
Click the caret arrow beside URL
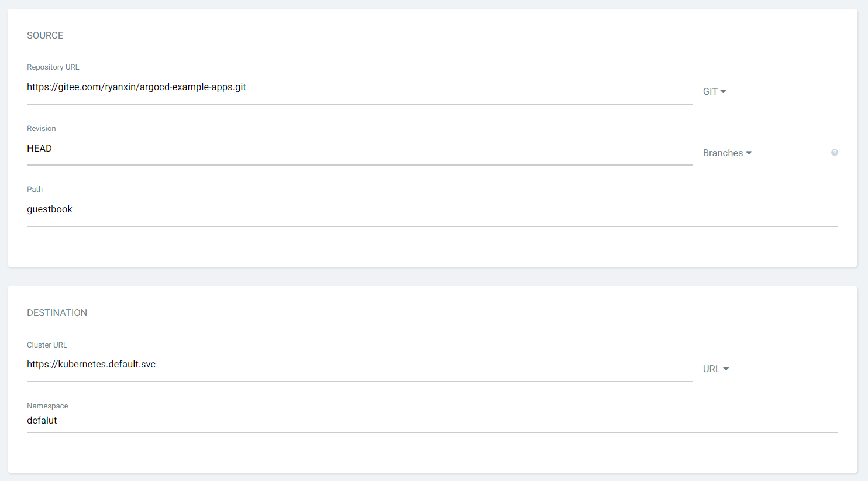[726, 369]
